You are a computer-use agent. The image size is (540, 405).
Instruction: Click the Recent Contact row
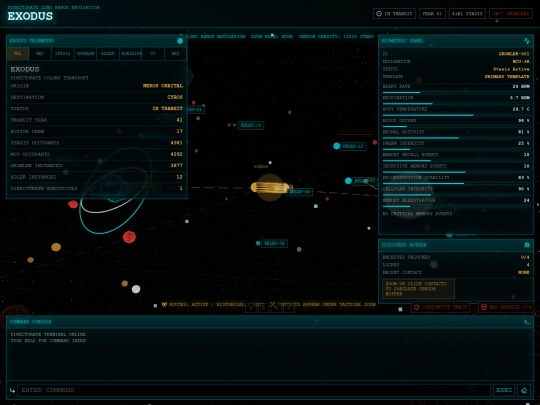[456, 272]
